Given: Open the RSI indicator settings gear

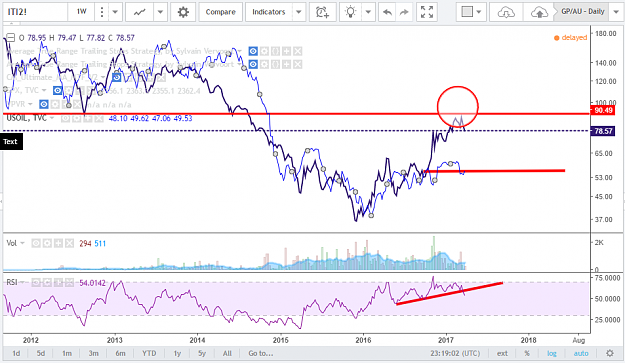Looking at the screenshot, I should [47, 283].
